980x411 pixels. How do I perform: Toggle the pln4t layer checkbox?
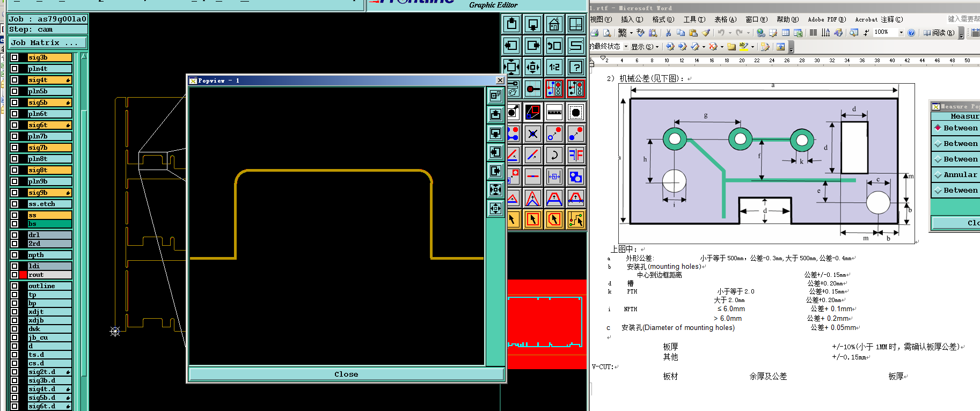click(14, 69)
